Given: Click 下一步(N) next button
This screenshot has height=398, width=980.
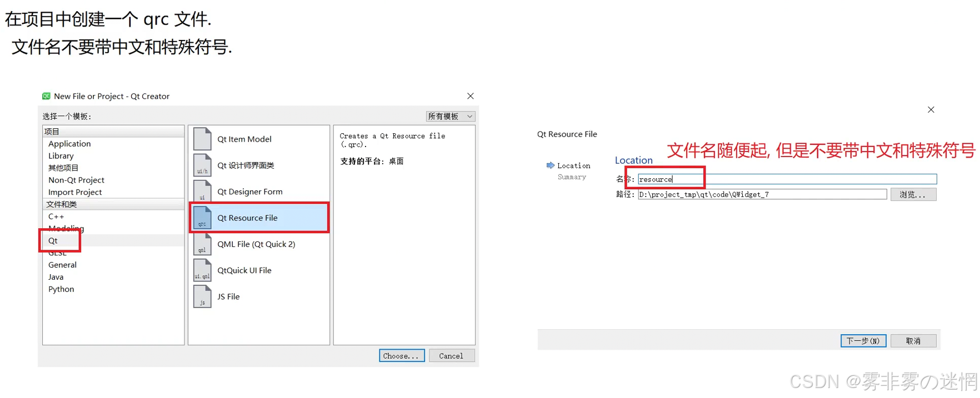Looking at the screenshot, I should point(863,341).
